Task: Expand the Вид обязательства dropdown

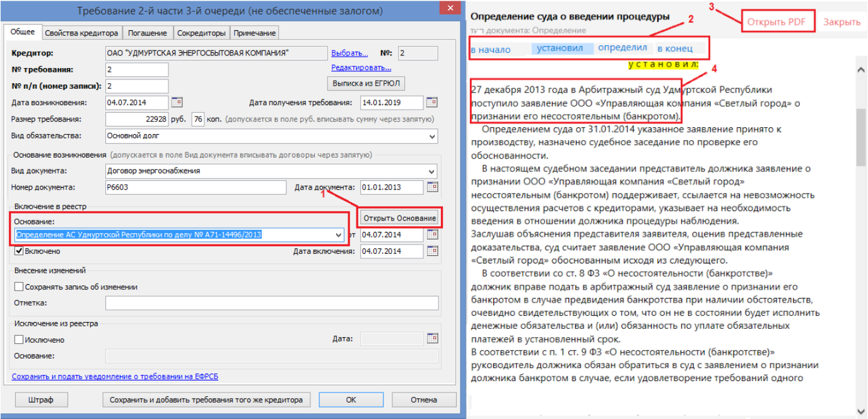Action: coord(432,136)
